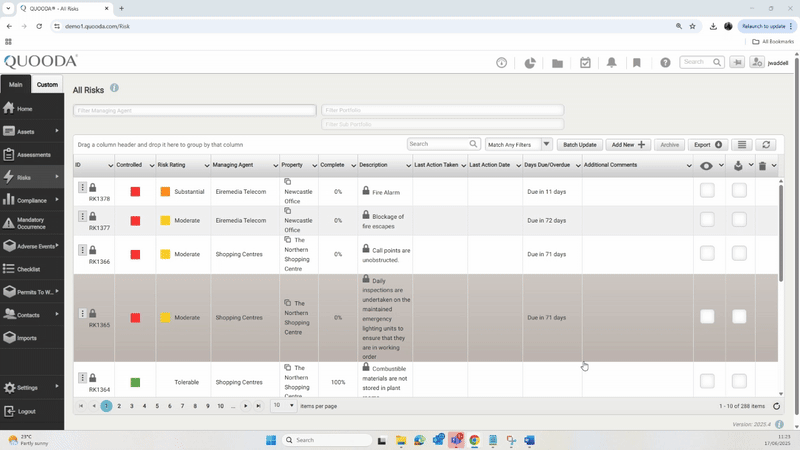Open File Explorer from taskbar
Viewport: 800px width, 450px height.
tap(401, 440)
